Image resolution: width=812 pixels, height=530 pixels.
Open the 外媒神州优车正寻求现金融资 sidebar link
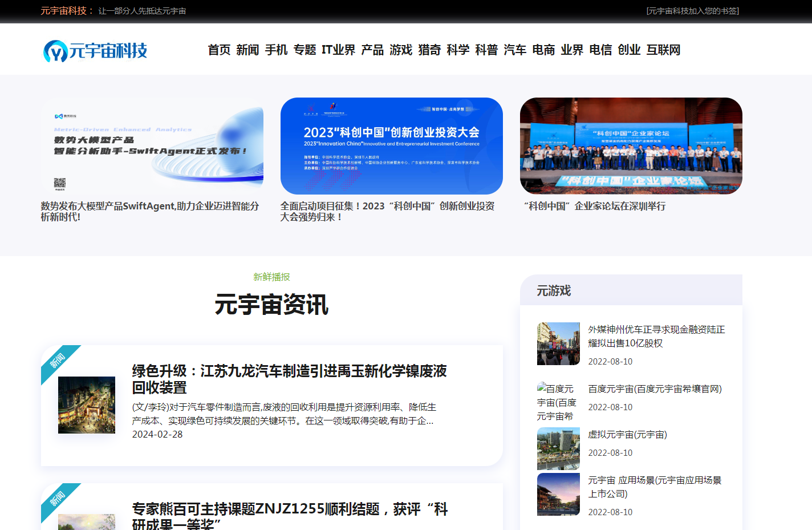tap(657, 337)
